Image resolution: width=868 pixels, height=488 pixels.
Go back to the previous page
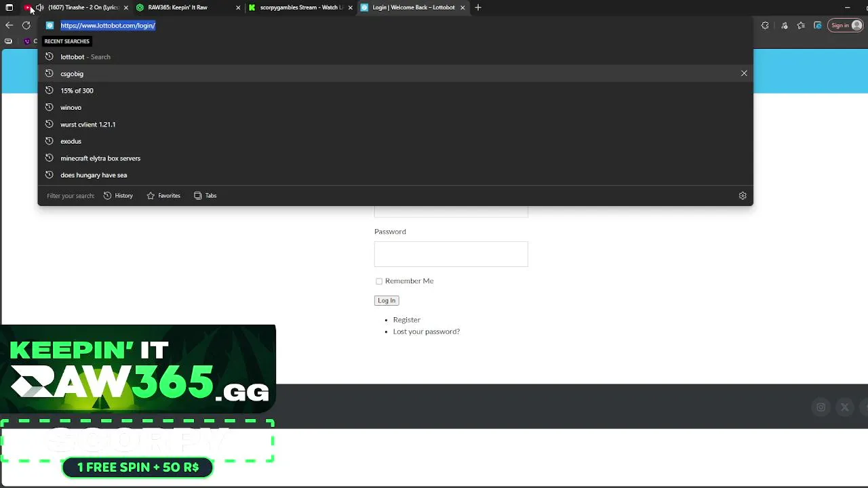pyautogui.click(x=9, y=25)
